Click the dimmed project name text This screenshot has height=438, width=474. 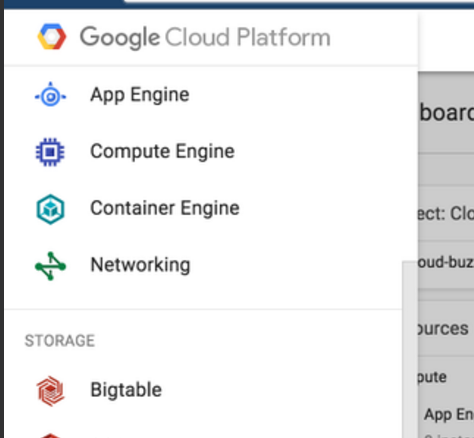(x=446, y=213)
